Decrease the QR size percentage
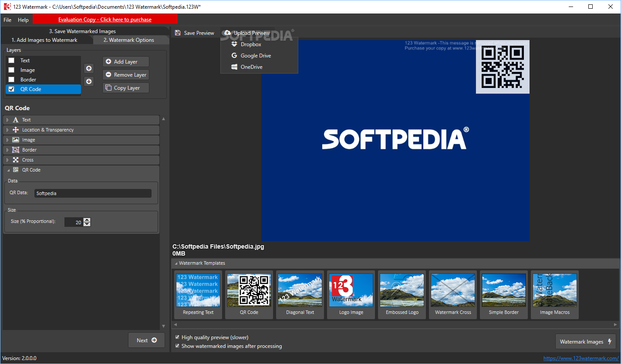Screen dimensions: 621x364 pos(87,224)
